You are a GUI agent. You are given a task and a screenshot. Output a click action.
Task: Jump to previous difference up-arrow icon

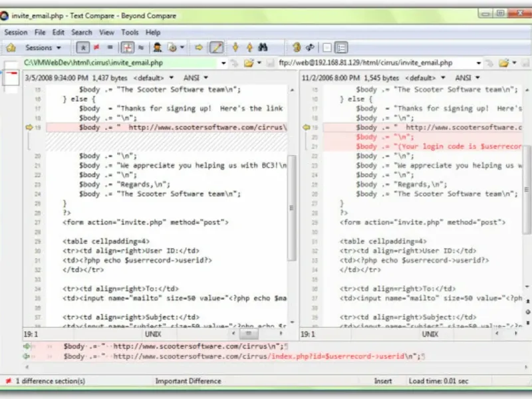[x=249, y=47]
